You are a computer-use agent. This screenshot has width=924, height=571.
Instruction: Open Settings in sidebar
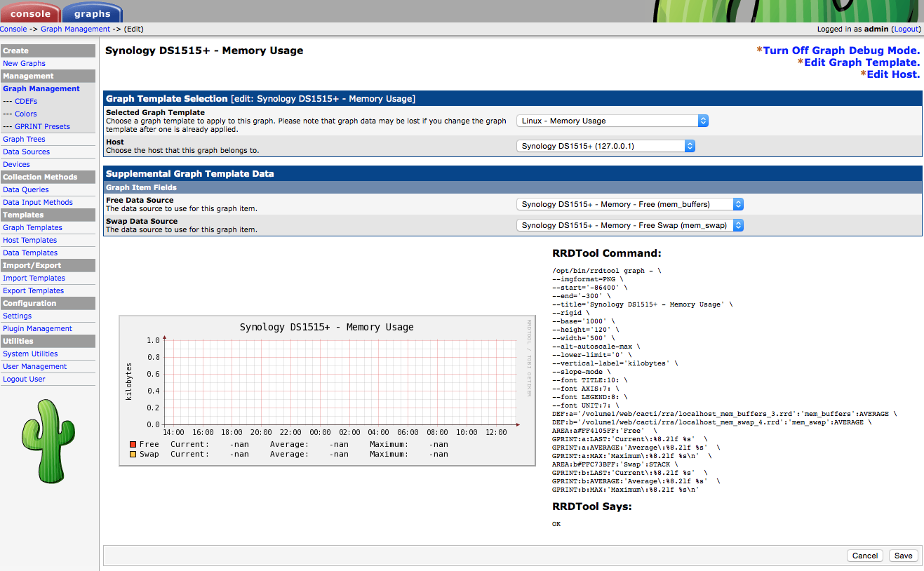[17, 316]
